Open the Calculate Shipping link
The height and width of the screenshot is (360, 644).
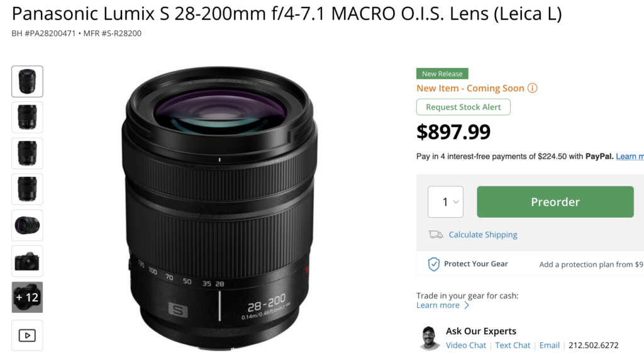coord(482,235)
